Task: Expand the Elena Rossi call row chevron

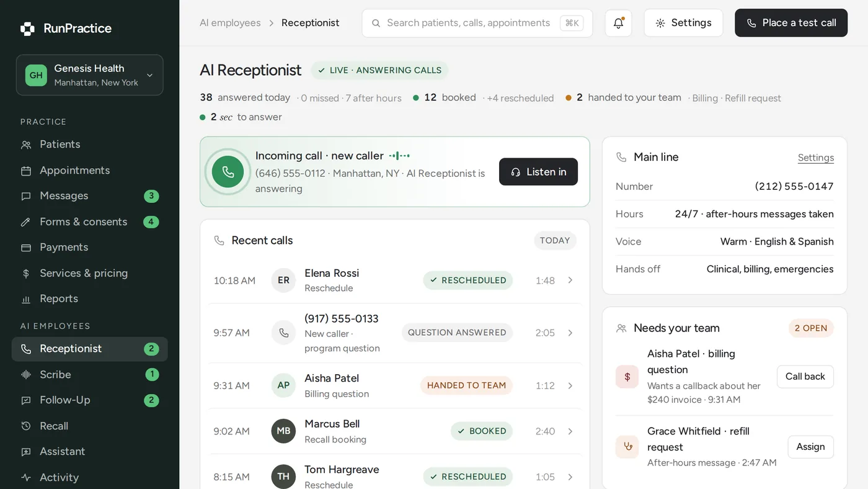Action: tap(570, 280)
